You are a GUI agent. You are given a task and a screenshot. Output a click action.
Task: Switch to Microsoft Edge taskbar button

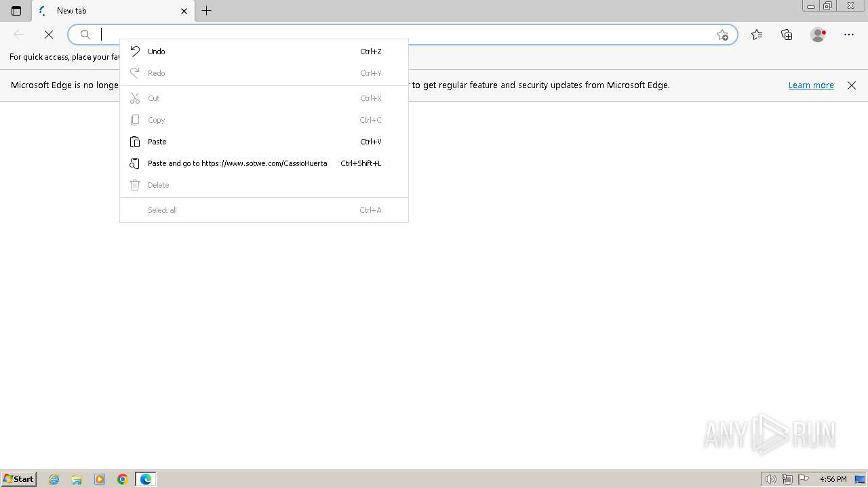146,479
